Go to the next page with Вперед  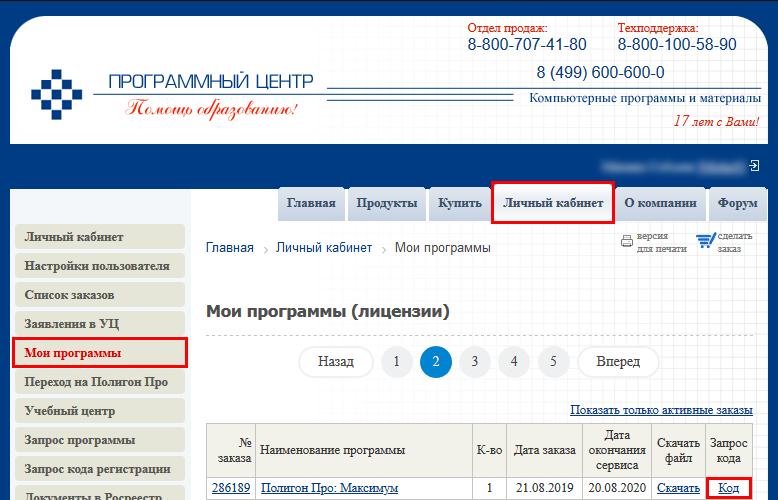pyautogui.click(x=618, y=362)
